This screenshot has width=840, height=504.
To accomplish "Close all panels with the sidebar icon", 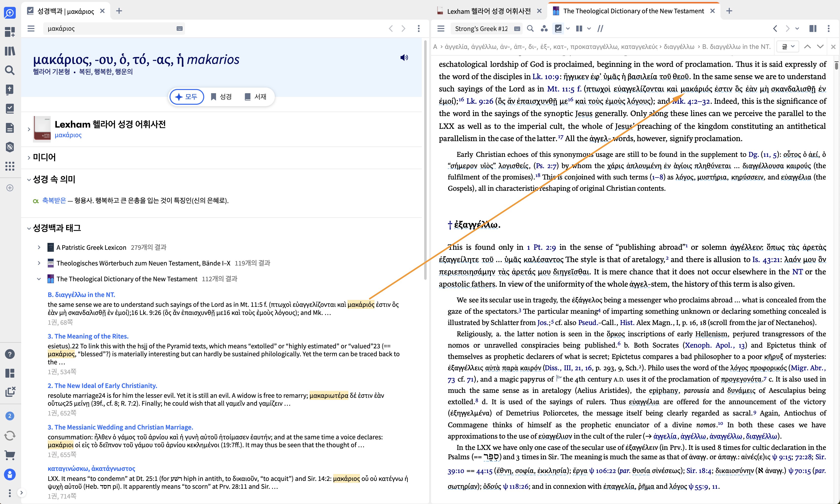I will (x=10, y=392).
